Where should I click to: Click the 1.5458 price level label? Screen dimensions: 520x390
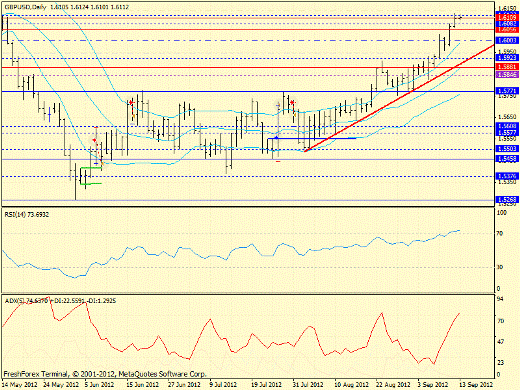[x=507, y=159]
